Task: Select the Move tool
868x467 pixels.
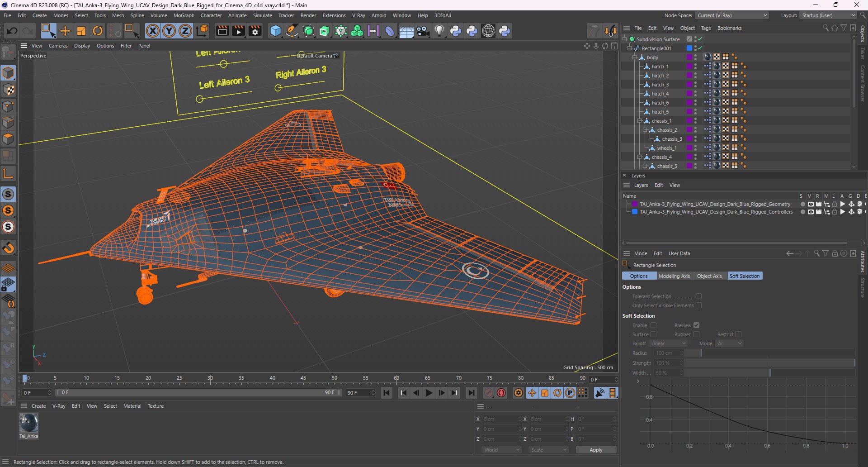Action: pyautogui.click(x=65, y=31)
